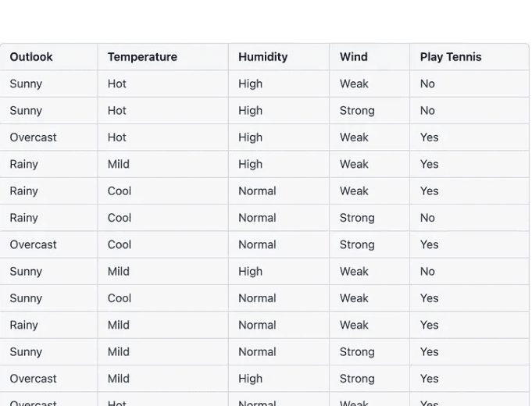Click Mild in the first Rainy row
This screenshot has width=532, height=406.
pyautogui.click(x=119, y=164)
